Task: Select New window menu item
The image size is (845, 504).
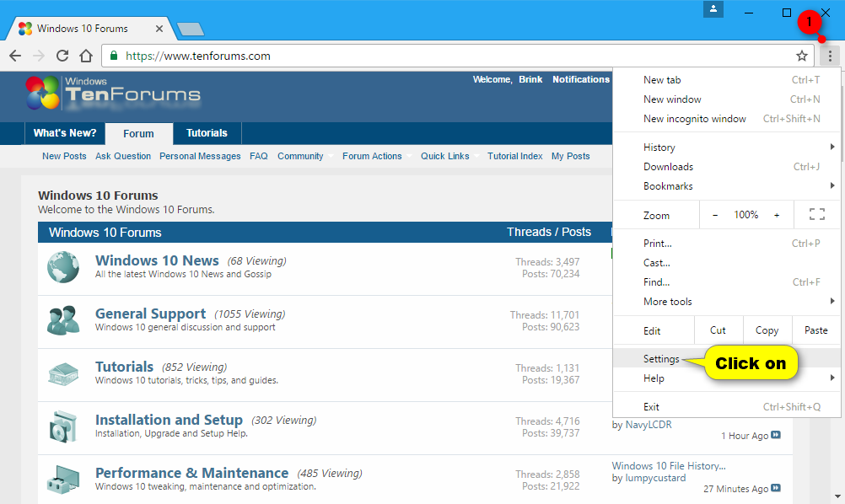Action: [x=727, y=99]
